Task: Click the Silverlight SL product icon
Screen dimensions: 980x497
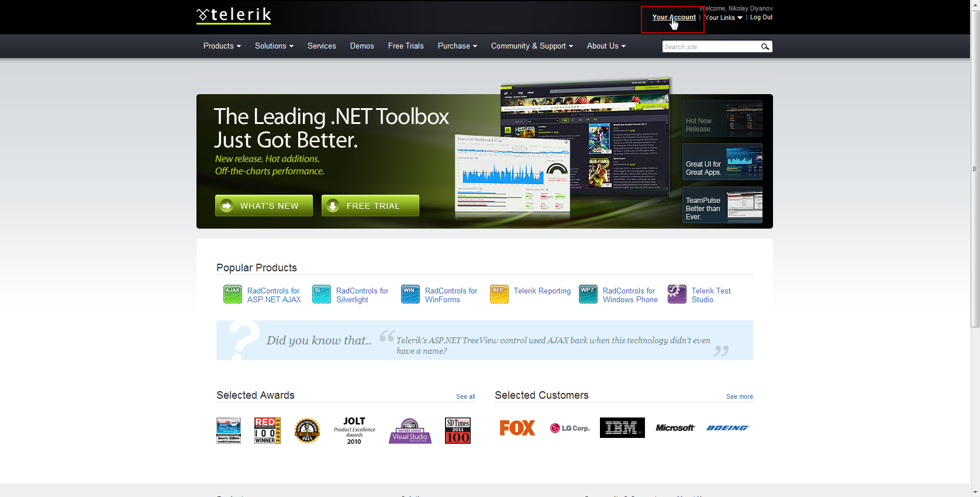Action: click(322, 294)
